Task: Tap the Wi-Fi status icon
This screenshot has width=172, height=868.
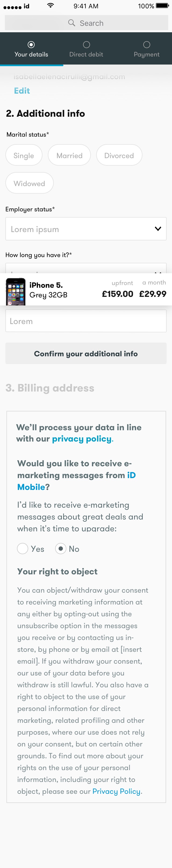Action: click(x=51, y=5)
